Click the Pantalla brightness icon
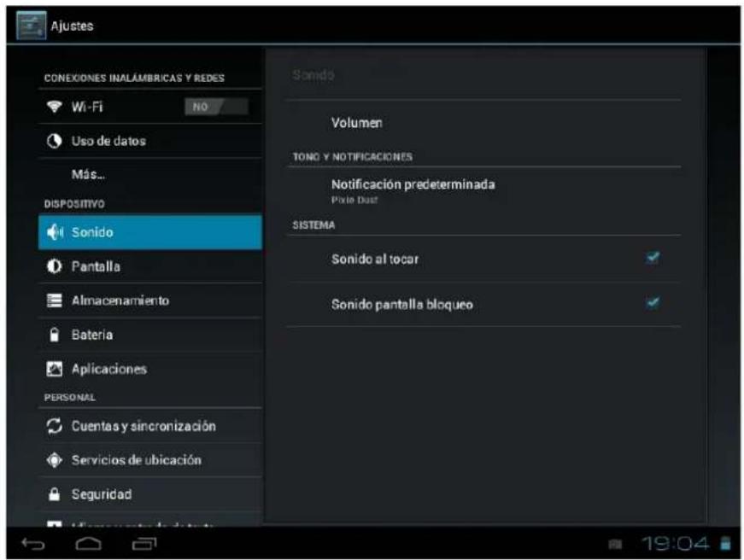The height and width of the screenshot is (560, 744). click(x=54, y=266)
